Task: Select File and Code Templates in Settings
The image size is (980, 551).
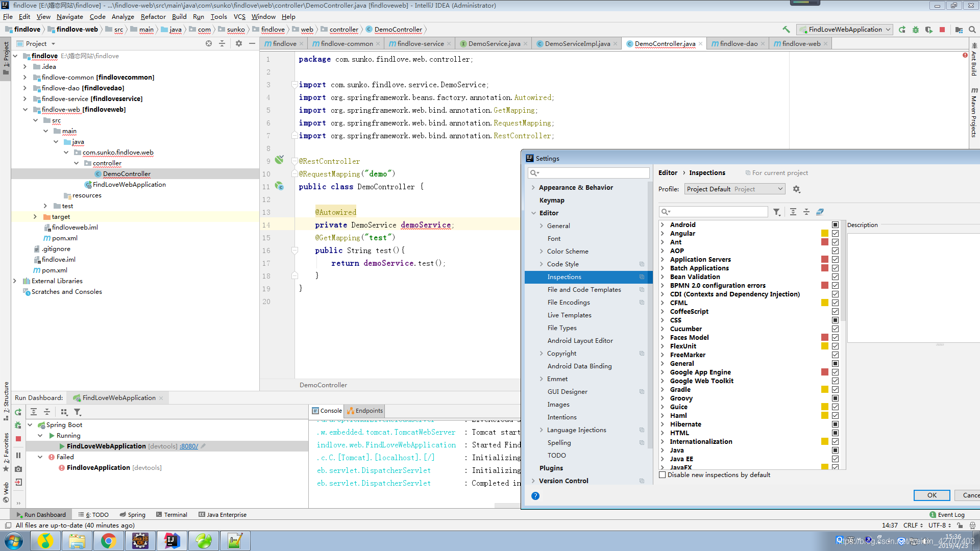Action: point(584,290)
